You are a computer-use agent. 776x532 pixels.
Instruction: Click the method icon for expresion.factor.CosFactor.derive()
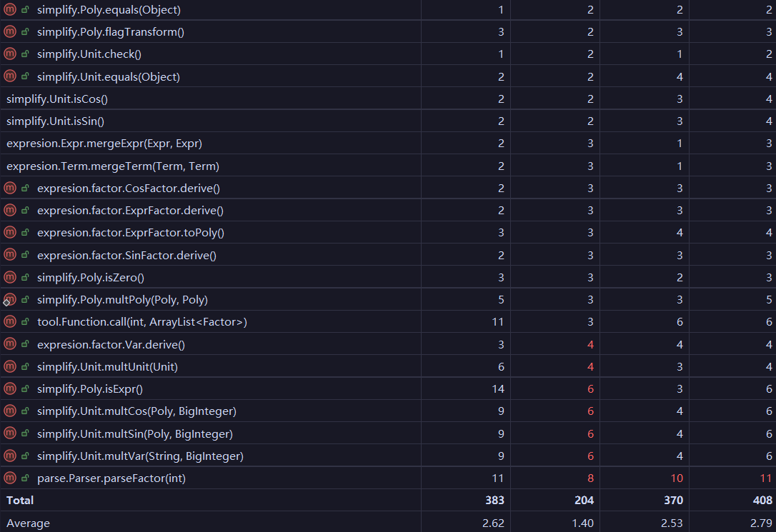tap(10, 189)
